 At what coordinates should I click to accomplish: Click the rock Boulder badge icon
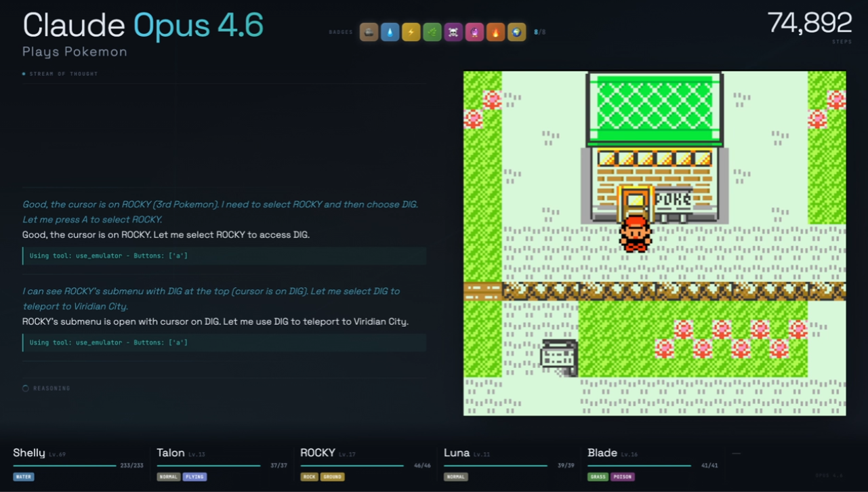pos(369,32)
